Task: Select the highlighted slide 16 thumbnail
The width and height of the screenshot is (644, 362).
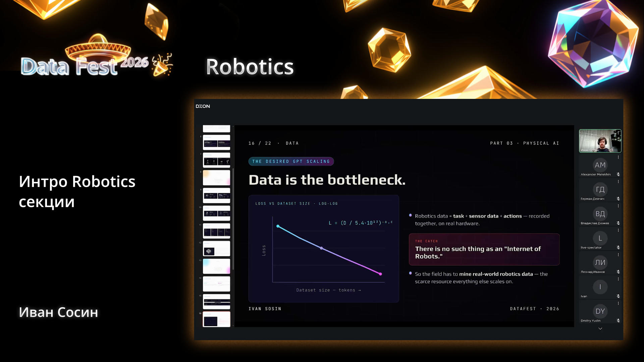Action: coord(216,319)
